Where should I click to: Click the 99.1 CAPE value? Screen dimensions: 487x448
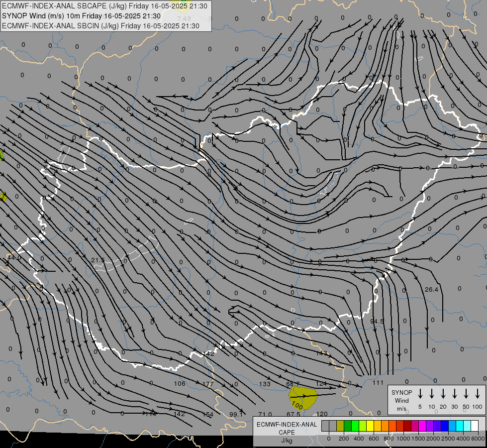(236, 415)
